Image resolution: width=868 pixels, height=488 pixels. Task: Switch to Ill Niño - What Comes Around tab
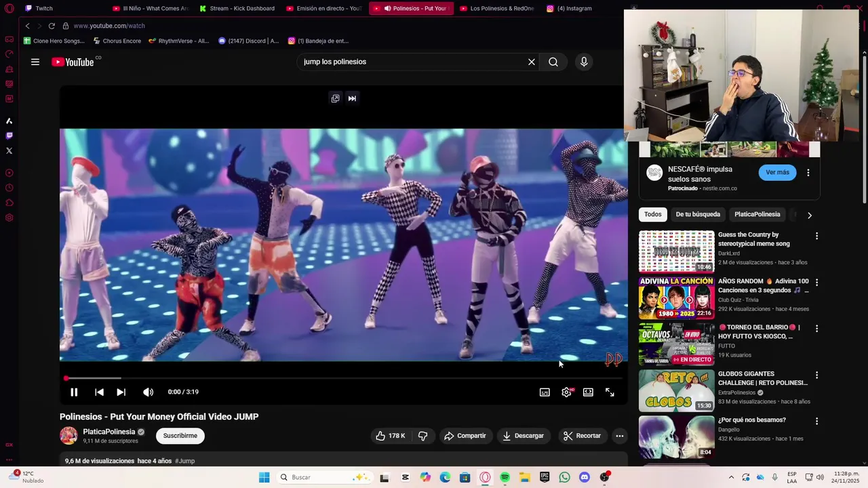(x=151, y=8)
